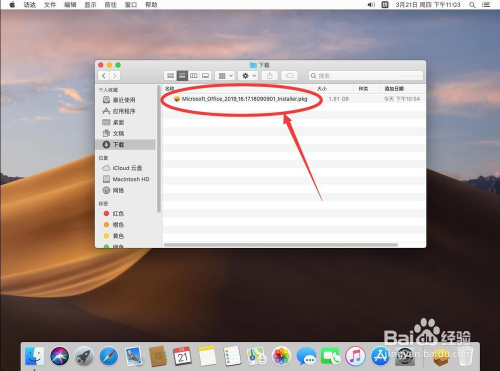Screen dimensions: 500x371
Task: Select iCloud 云盘 in the sidebar
Action: click(x=126, y=168)
